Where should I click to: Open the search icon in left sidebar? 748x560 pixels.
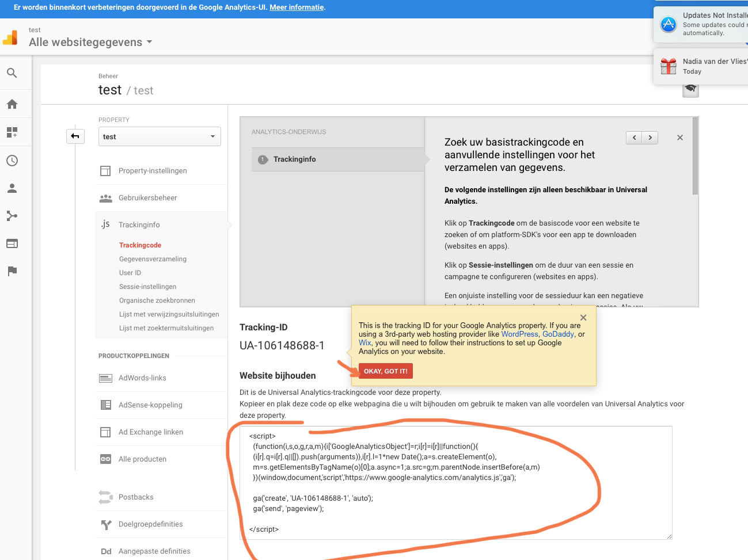(12, 73)
